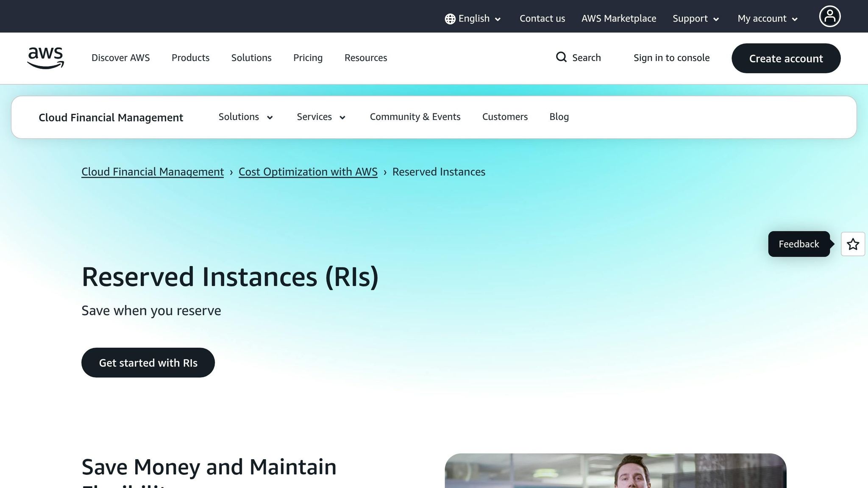Open the Blog tab

559,117
